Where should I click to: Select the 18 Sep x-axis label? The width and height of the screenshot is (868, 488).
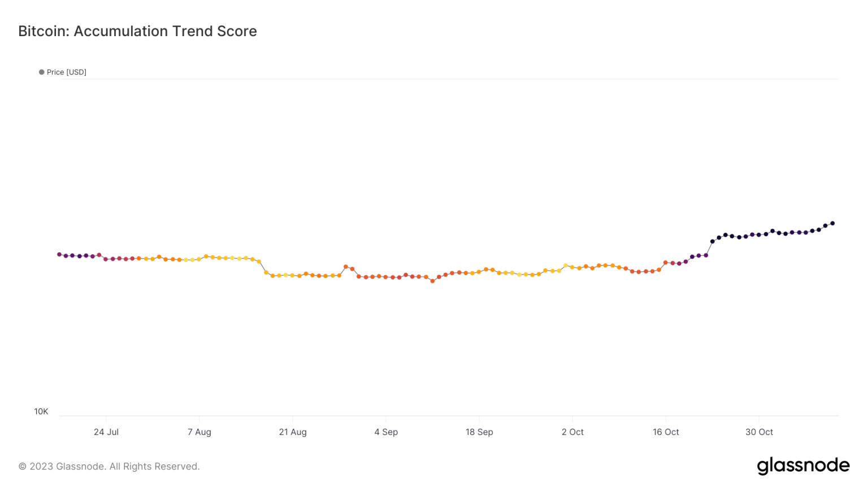(x=479, y=432)
